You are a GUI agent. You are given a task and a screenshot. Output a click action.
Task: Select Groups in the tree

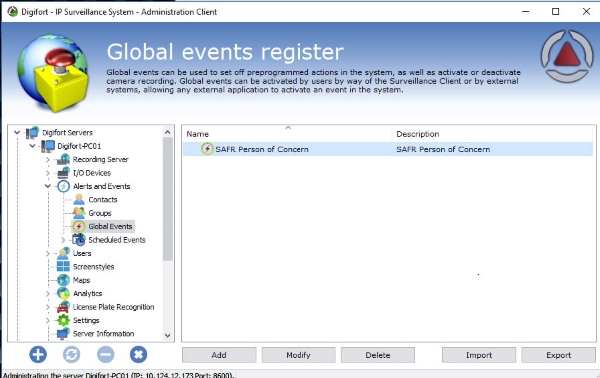click(99, 213)
